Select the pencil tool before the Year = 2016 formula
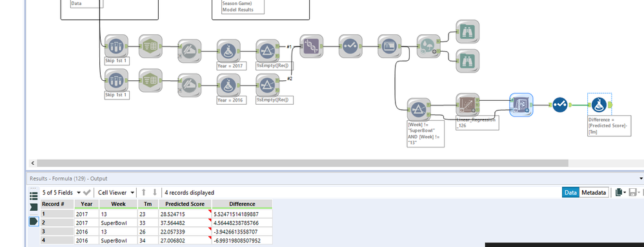The height and width of the screenshot is (247, 644). [189, 85]
